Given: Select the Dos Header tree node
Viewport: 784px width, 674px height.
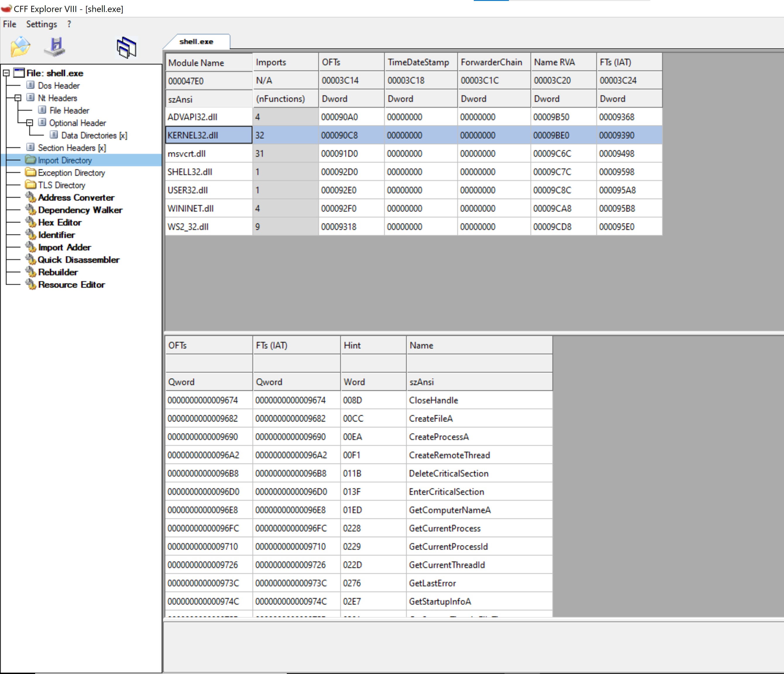Looking at the screenshot, I should 59,85.
